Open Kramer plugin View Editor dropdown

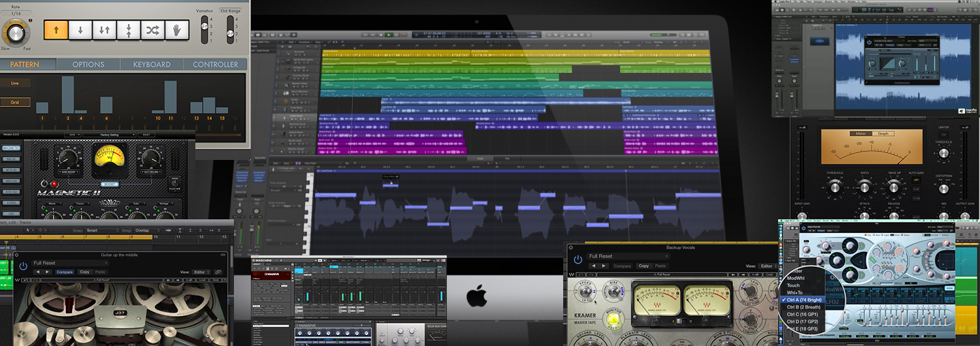(768, 266)
